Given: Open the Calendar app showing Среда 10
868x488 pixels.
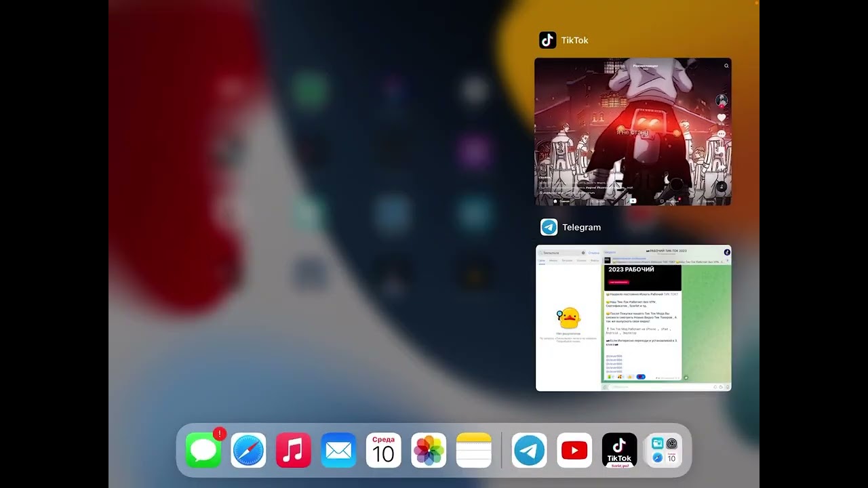Looking at the screenshot, I should click(x=384, y=451).
